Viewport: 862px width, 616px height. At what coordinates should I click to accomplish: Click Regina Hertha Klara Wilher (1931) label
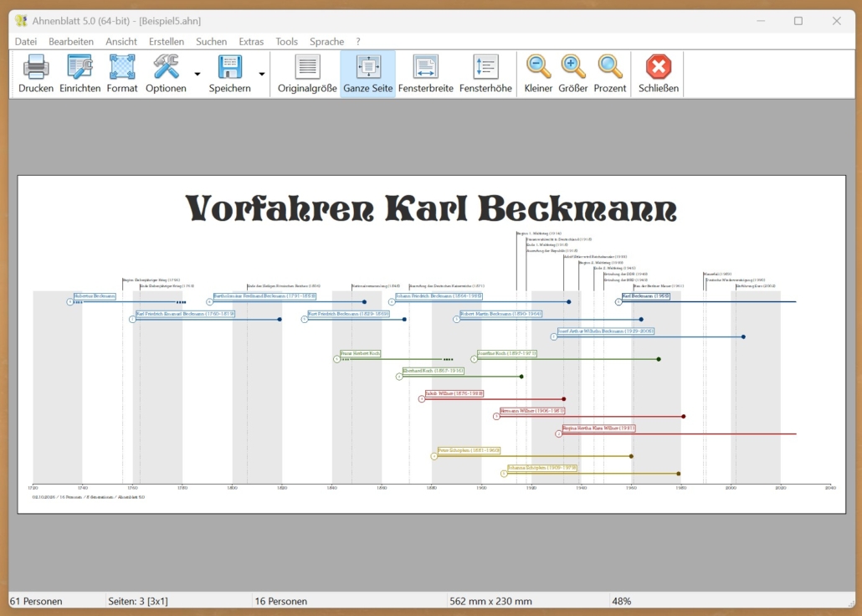tap(599, 428)
